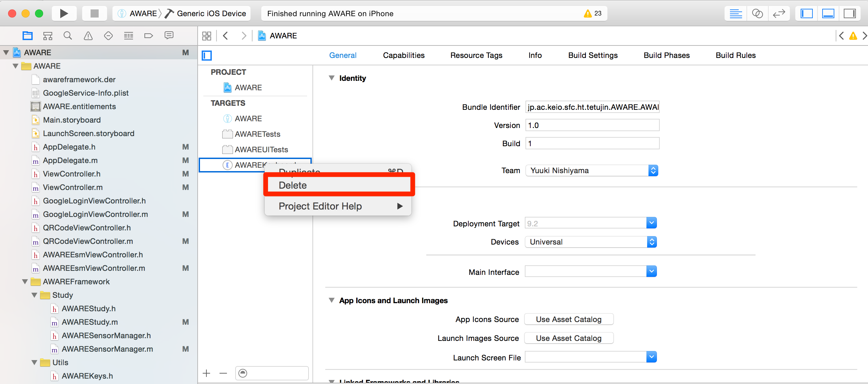Add a new target with plus button
The height and width of the screenshot is (384, 868).
point(206,373)
